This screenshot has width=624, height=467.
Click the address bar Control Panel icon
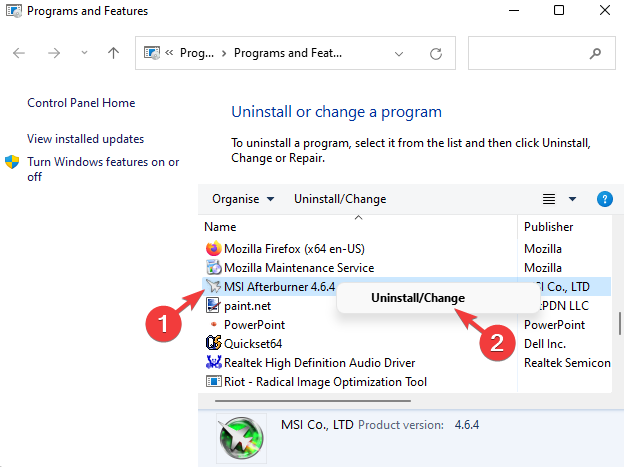[152, 53]
